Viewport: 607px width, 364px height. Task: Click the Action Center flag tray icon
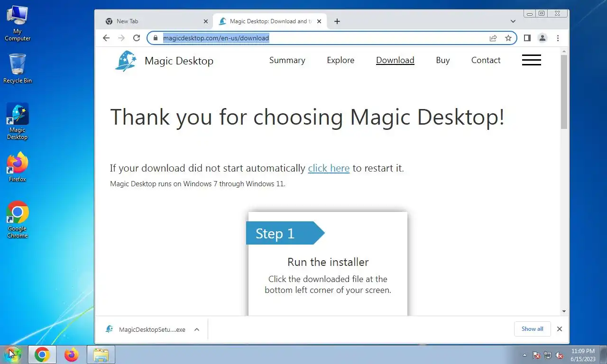click(x=537, y=355)
